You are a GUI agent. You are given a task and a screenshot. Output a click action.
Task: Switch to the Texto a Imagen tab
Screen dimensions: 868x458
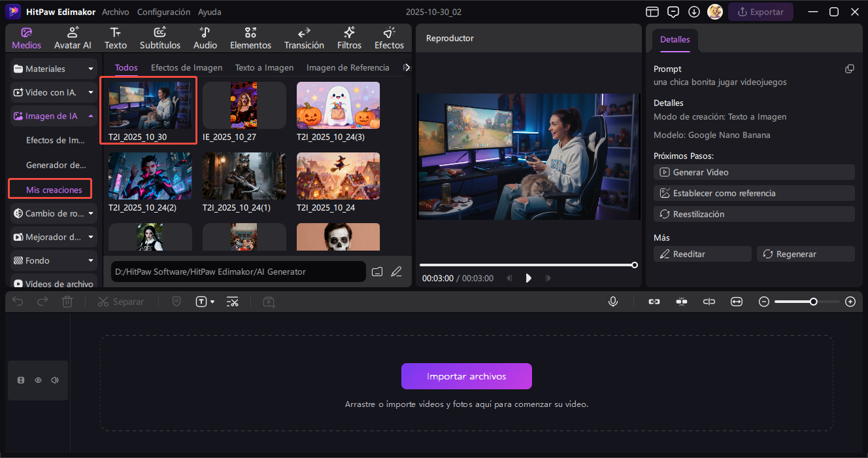[x=264, y=67]
